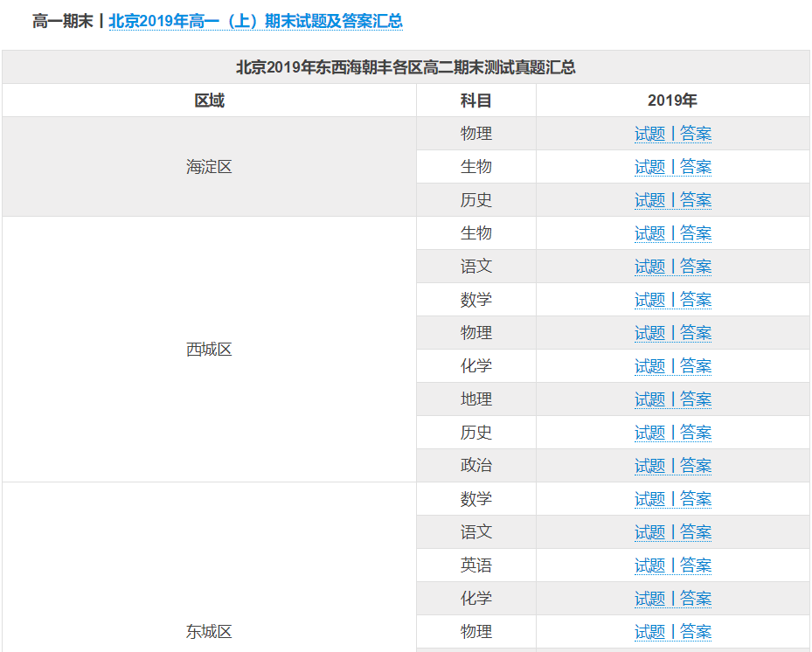View 东城区 语文 答案
The width and height of the screenshot is (812, 652).
pyautogui.click(x=695, y=531)
